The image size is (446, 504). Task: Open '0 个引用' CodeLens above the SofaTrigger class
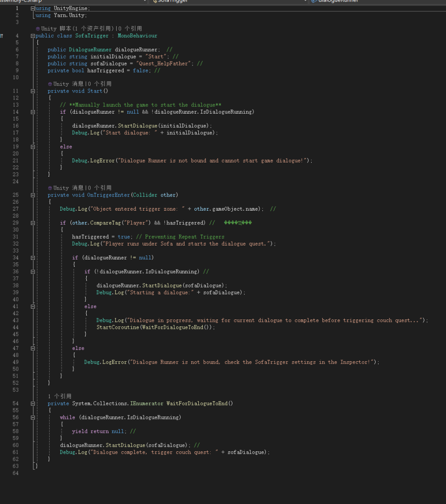(x=129, y=29)
